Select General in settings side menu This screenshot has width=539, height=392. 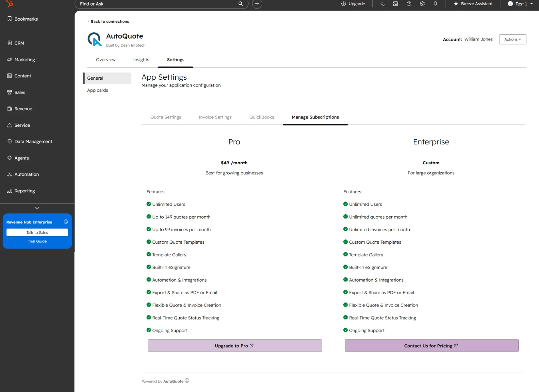[107, 78]
